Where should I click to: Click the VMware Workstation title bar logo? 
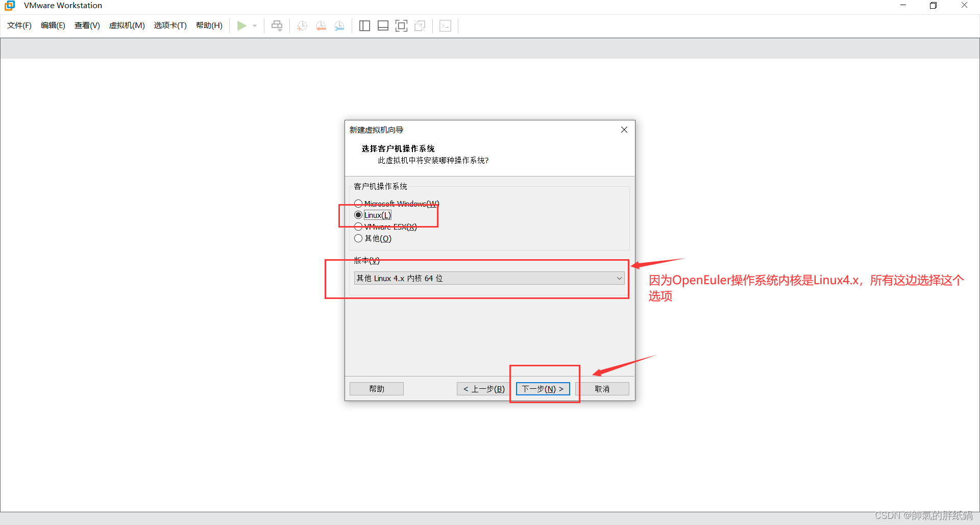click(10, 6)
